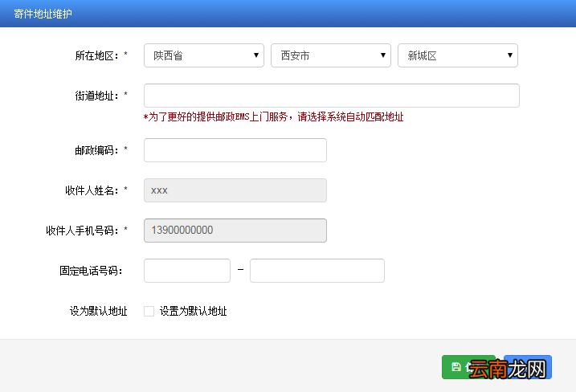Focus the landline area code box
The height and width of the screenshot is (392, 576).
coord(187,271)
